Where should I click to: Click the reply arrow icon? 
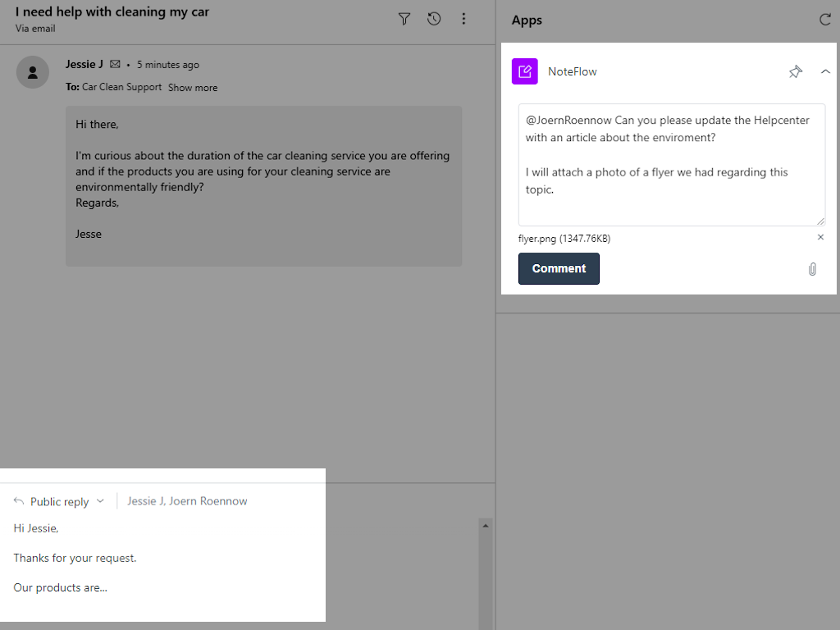pos(19,501)
